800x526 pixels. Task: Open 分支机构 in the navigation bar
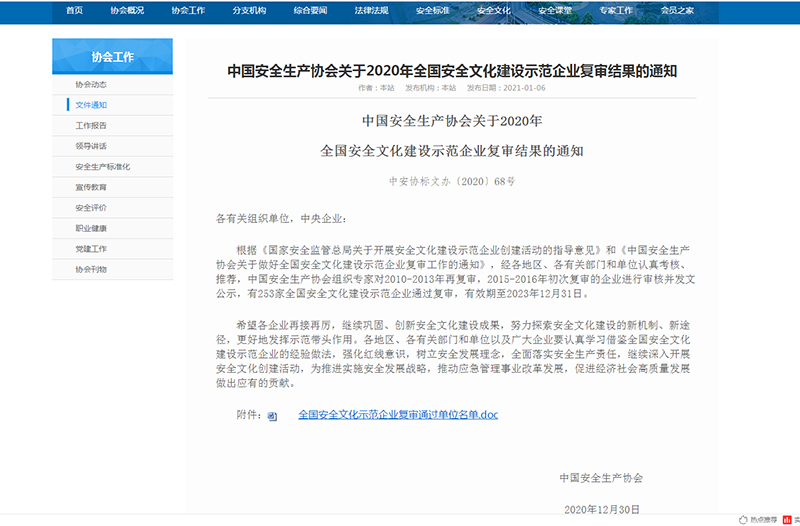tap(249, 9)
